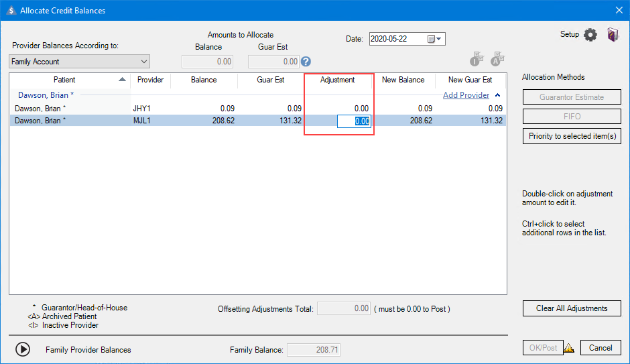Viewport: 630px width, 364px height.
Task: Sort by the Patient column header
Action: point(65,80)
